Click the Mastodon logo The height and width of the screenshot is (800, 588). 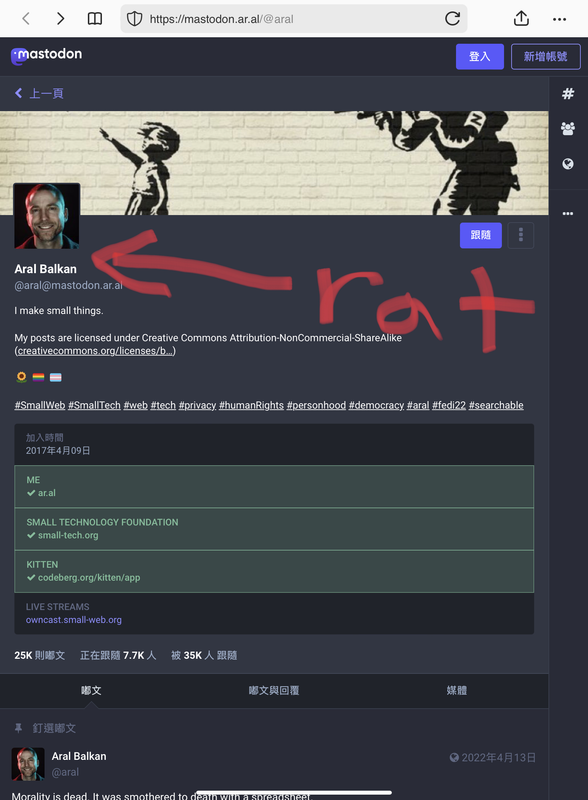coord(46,55)
